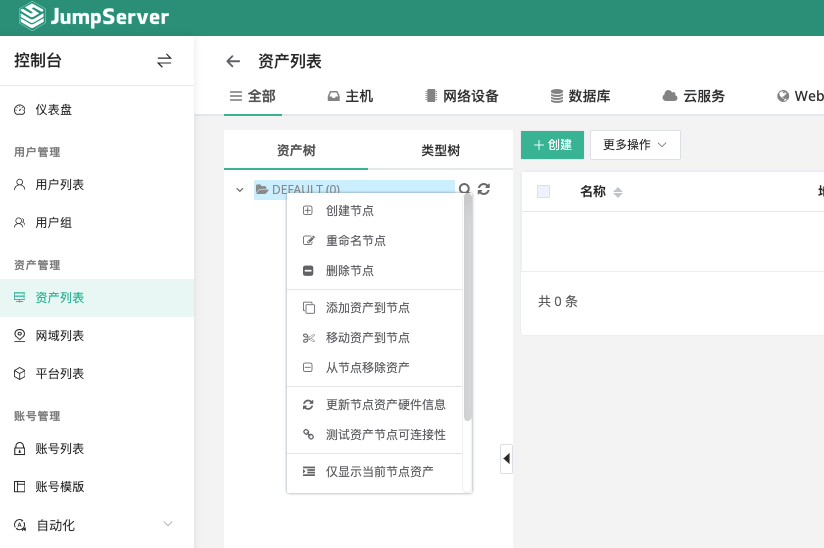
Task: Switch to the 类型树 tab
Action: tap(440, 151)
